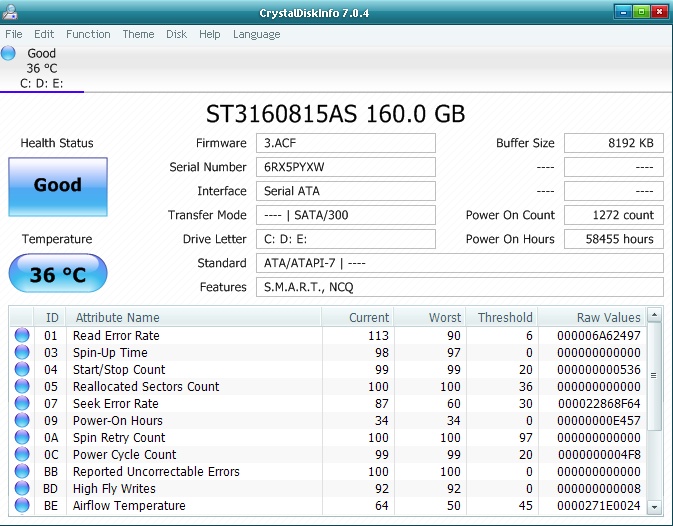673x526 pixels.
Task: Click status orb for Spin Retry Count
Action: pyautogui.click(x=22, y=437)
